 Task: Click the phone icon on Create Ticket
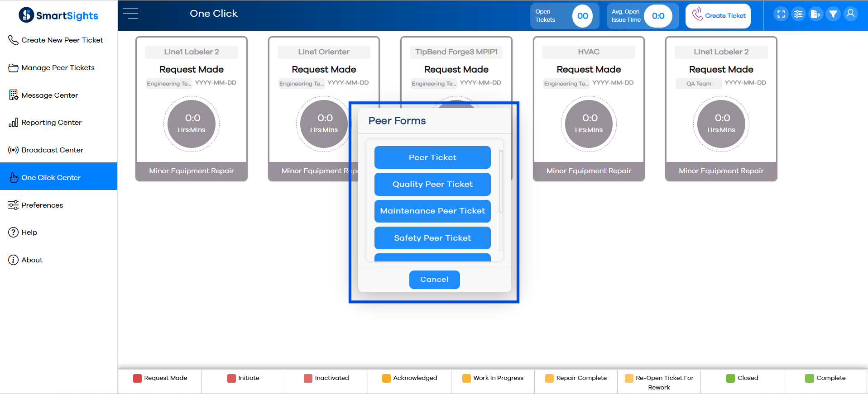pyautogui.click(x=697, y=14)
